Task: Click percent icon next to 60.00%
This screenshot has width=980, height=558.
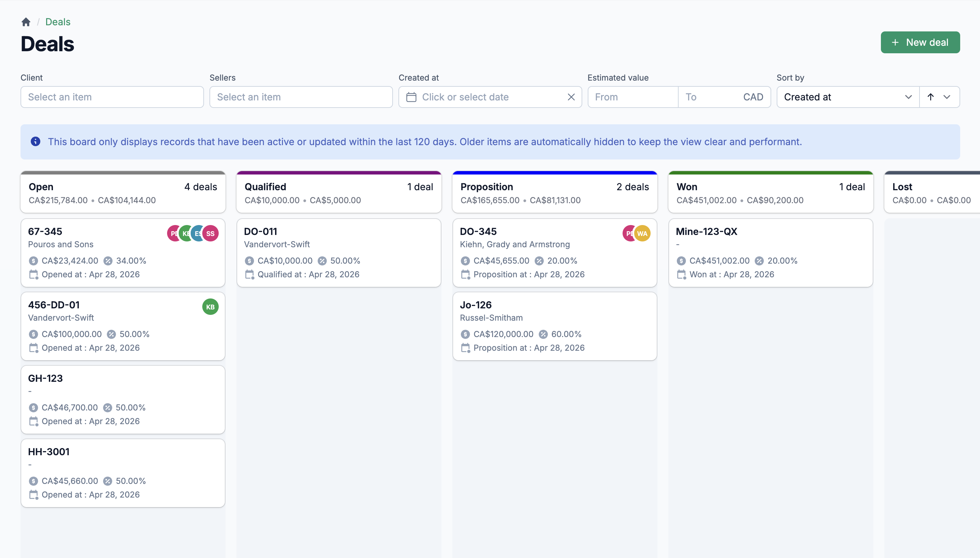Action: pyautogui.click(x=543, y=334)
